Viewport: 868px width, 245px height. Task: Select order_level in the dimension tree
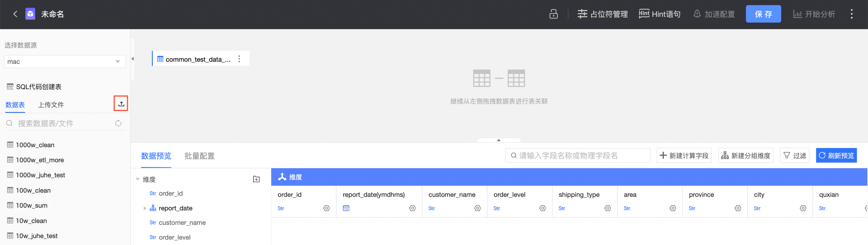click(x=175, y=237)
